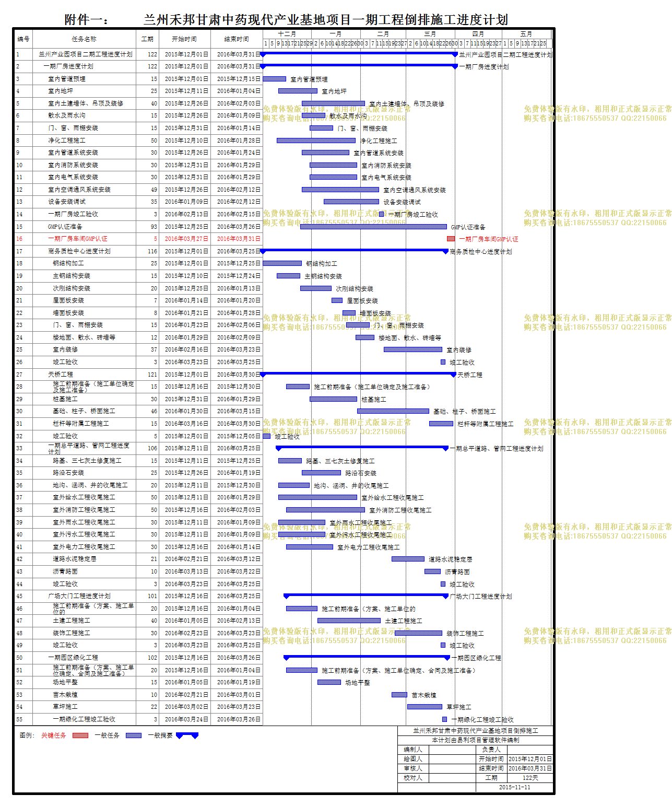This screenshot has width=672, height=806.
Task: Click the Gantt bar for 装饰工程施工
Action: (x=418, y=633)
